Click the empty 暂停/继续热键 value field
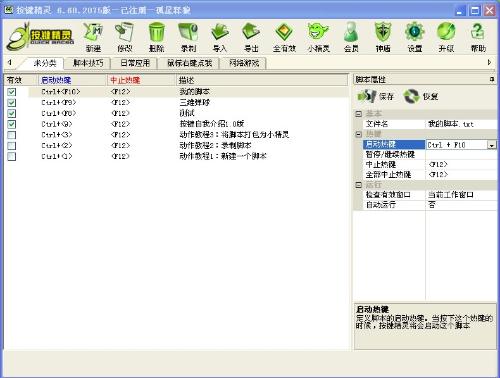Screen dimensions: 500x378 tap(461, 155)
